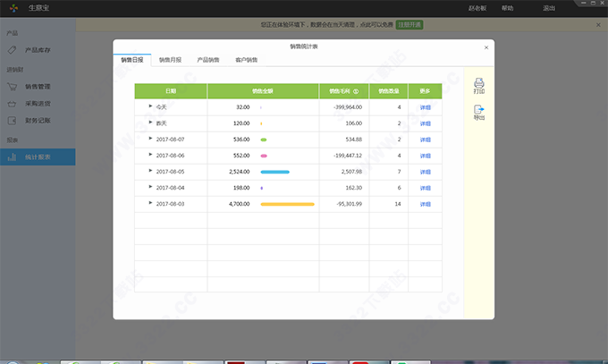The width and height of the screenshot is (608, 364).
Task: Select the 2,507.98 gross profit cell
Action: 351,172
